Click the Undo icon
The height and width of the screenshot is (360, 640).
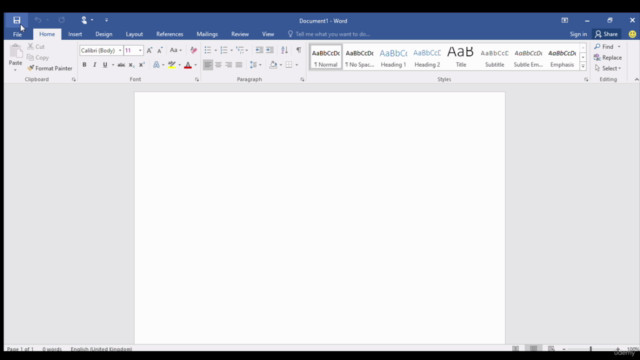point(38,20)
